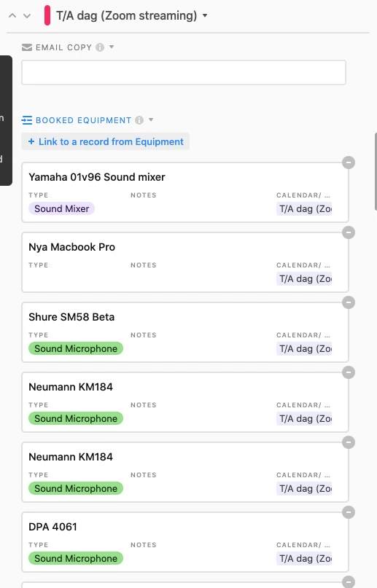Click Sound Mixer type tag
The image size is (377, 588).
click(x=61, y=208)
